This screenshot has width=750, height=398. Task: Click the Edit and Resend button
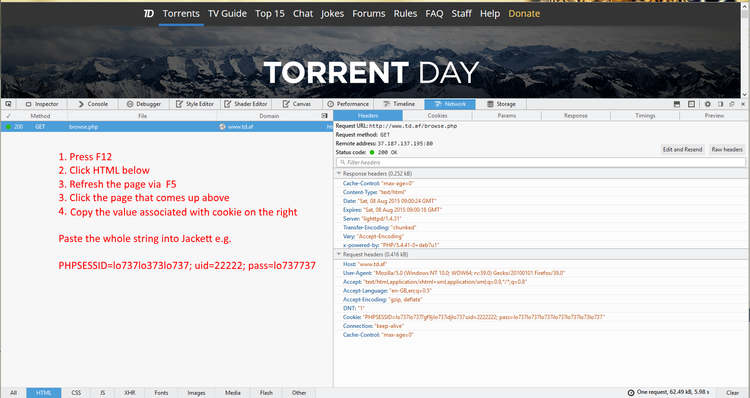[683, 150]
